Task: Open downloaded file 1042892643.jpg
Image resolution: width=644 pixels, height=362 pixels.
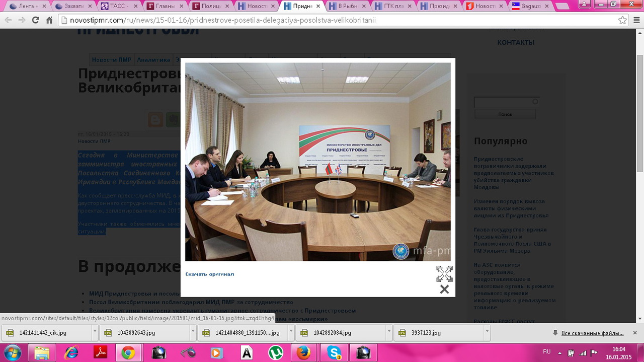Action: click(145, 333)
